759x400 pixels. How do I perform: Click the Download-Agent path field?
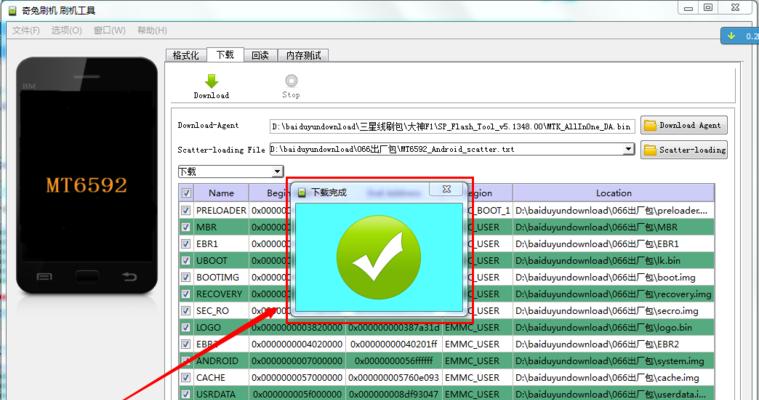point(452,126)
